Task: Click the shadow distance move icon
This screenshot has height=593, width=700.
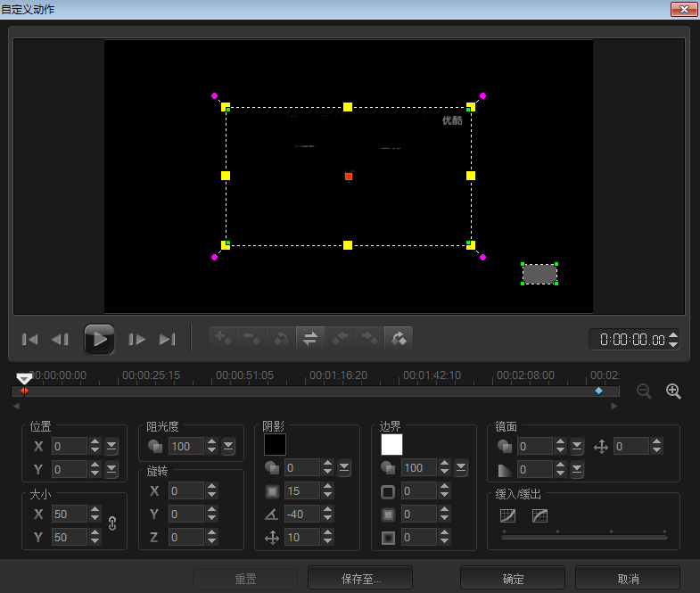Action: 272,538
